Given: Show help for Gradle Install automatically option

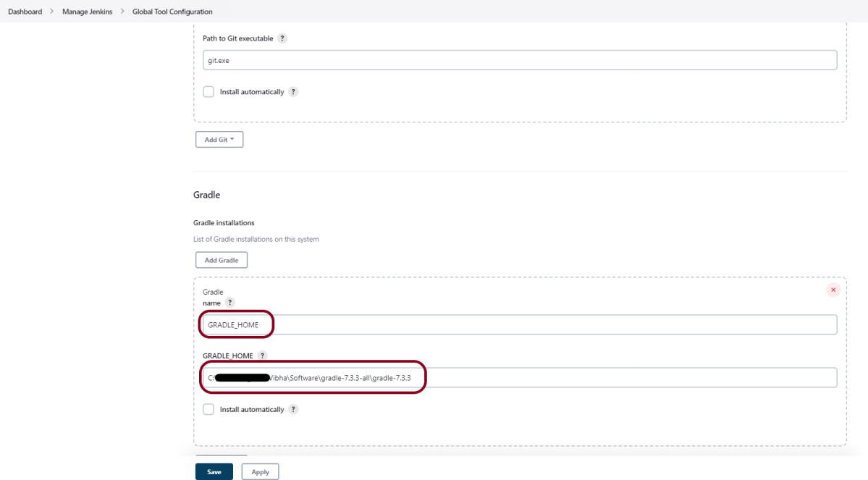Looking at the screenshot, I should coord(293,409).
